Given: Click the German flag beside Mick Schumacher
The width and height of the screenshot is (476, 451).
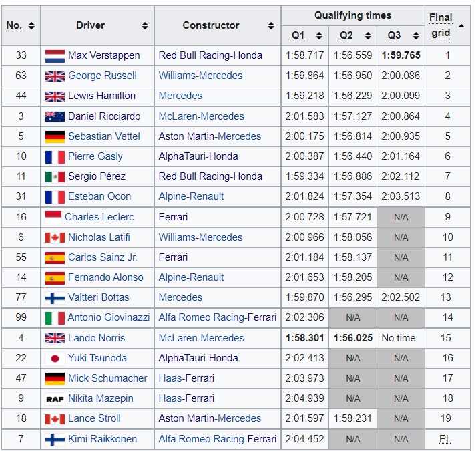Looking at the screenshot, I should coord(55,379).
